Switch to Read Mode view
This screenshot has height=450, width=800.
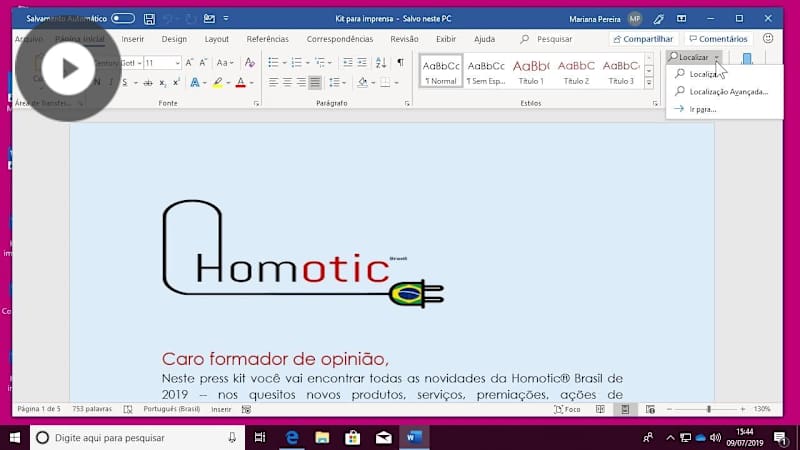(601, 409)
